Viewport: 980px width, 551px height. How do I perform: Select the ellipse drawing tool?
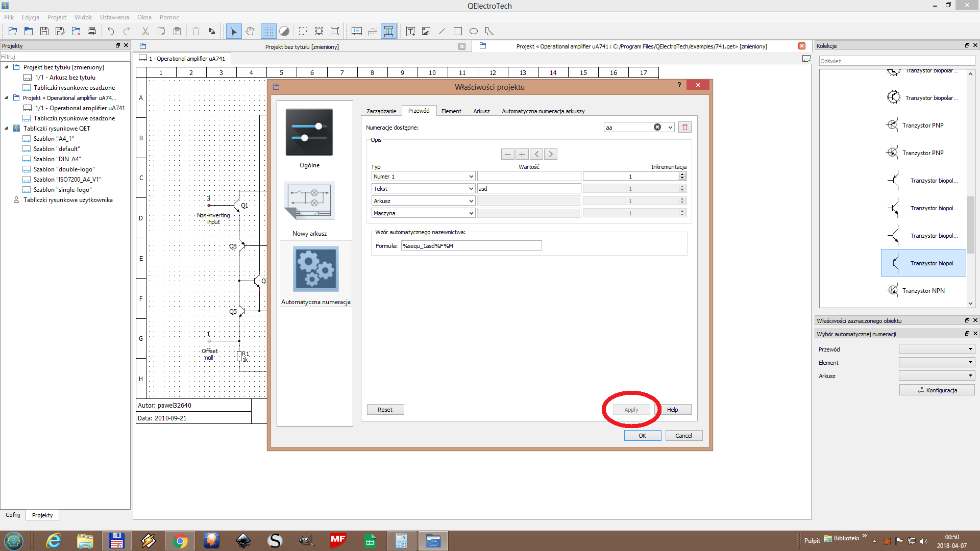474,32
